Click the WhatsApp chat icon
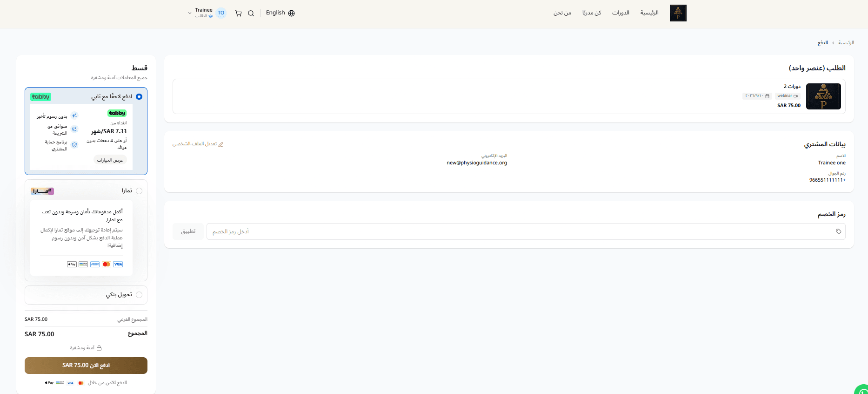The image size is (868, 394). pos(862,390)
